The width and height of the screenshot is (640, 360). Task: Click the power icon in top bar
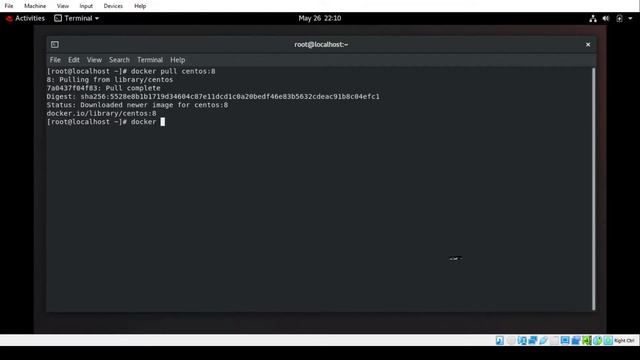click(619, 18)
